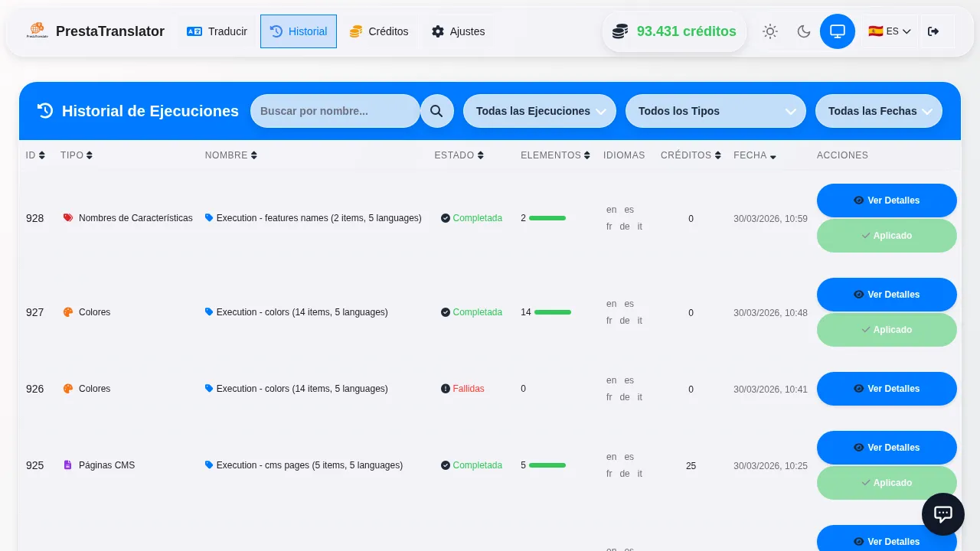This screenshot has height=551, width=980.
Task: Click the credits coin stack icon
Action: point(620,31)
